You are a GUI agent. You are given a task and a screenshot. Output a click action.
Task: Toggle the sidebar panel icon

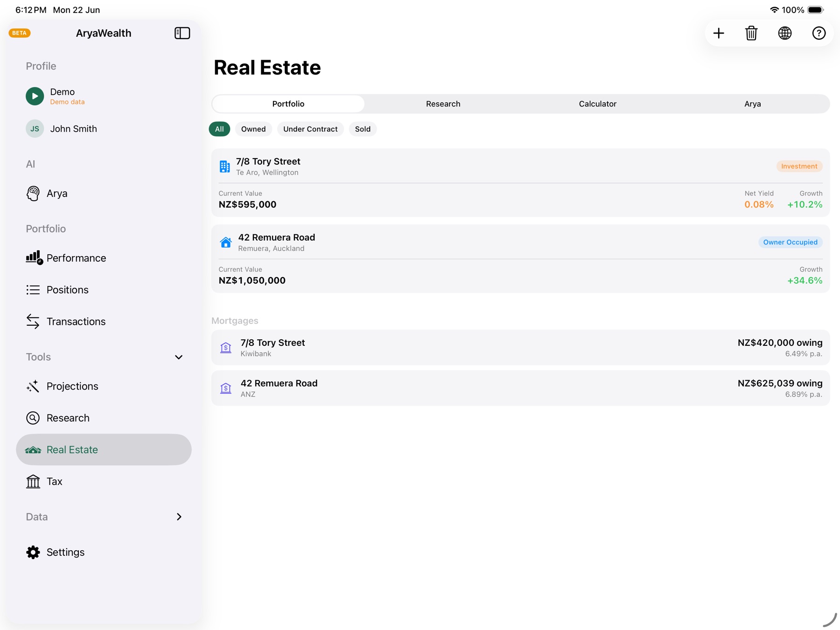[x=182, y=33]
